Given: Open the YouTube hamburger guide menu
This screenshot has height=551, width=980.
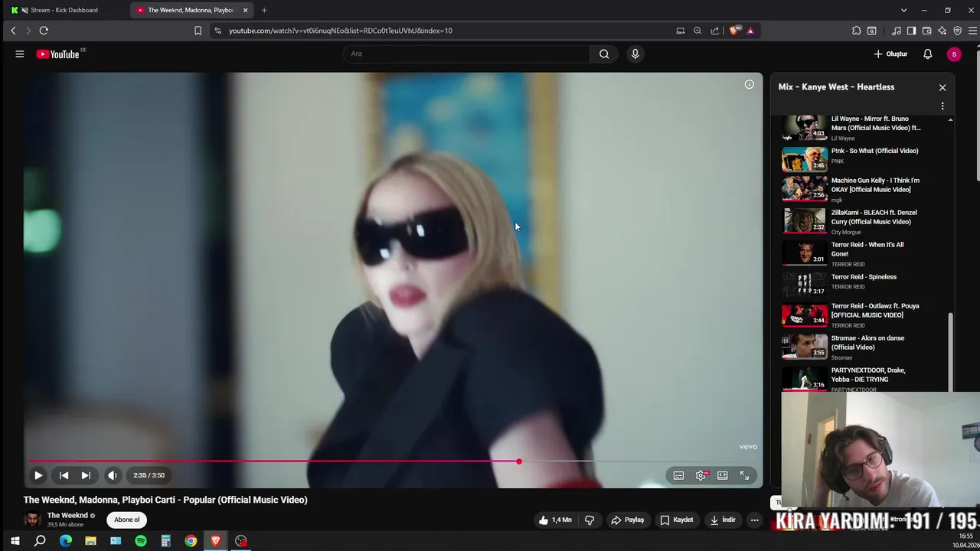Looking at the screenshot, I should tap(20, 54).
